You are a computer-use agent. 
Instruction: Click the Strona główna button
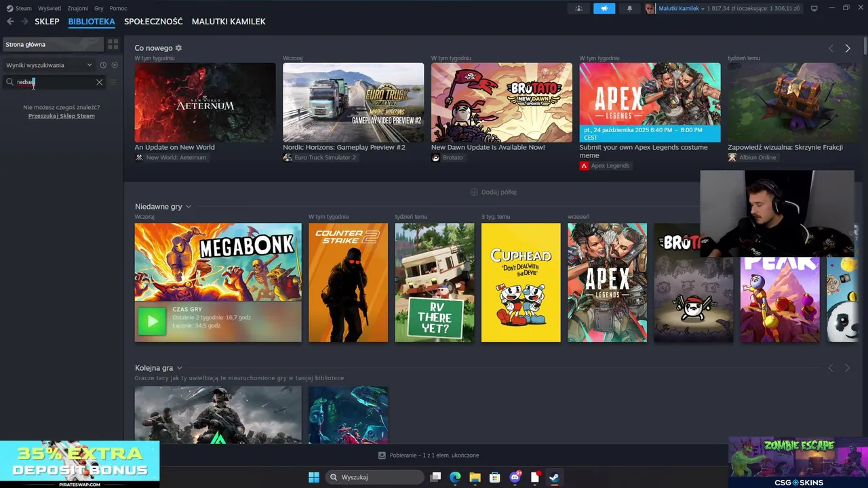(53, 45)
